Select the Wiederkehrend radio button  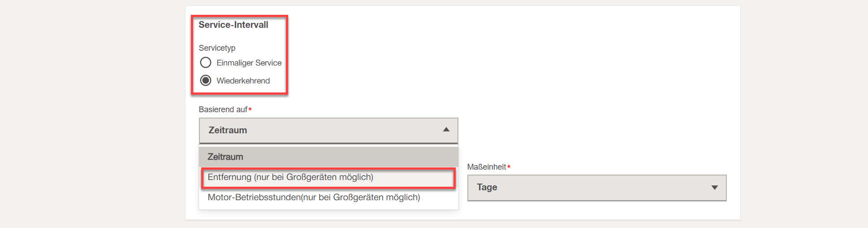pos(206,80)
